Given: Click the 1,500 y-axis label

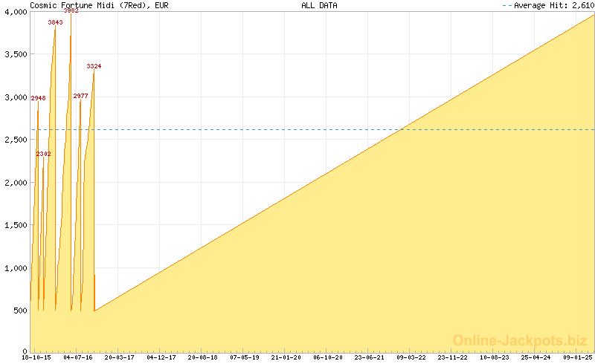Looking at the screenshot, I should (15, 225).
